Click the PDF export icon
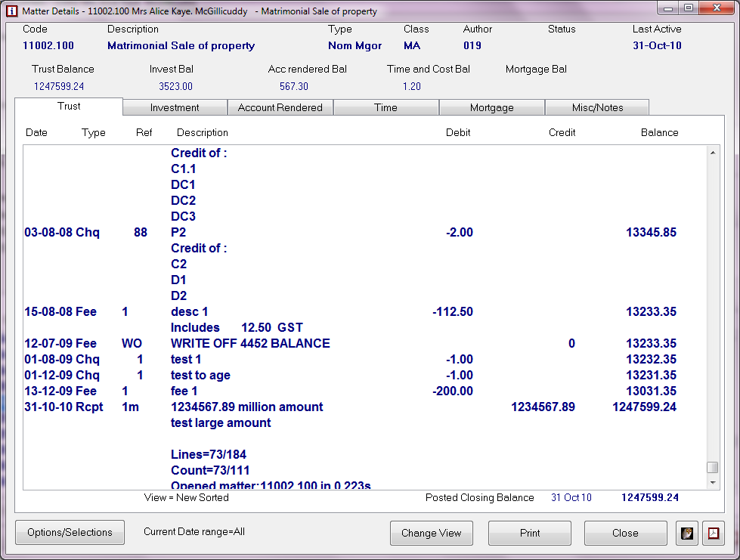The height and width of the screenshot is (560, 740). pyautogui.click(x=714, y=533)
